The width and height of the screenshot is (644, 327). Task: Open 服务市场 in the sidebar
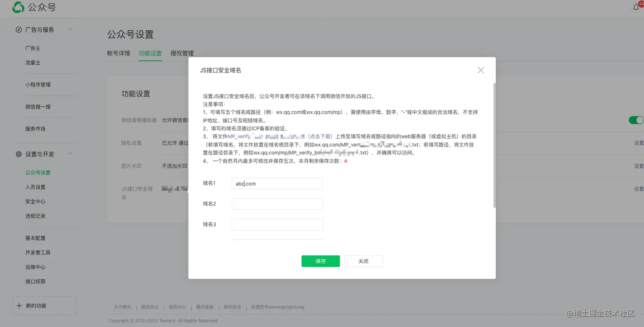pos(35,129)
